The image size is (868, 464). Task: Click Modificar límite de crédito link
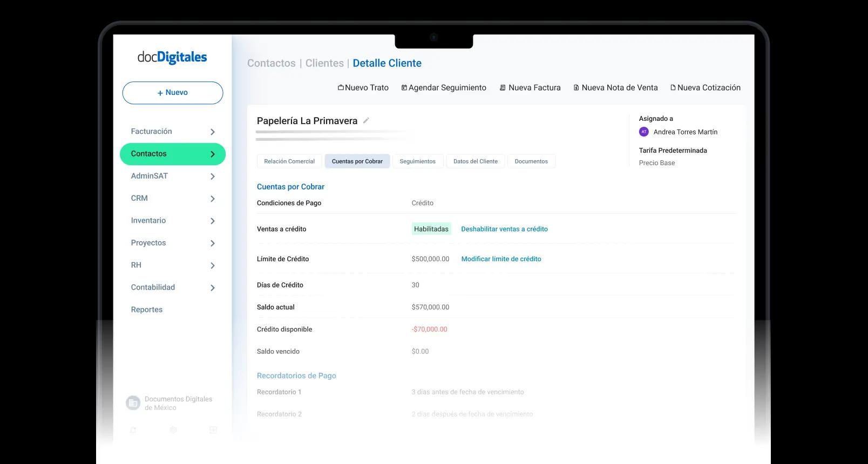(501, 259)
